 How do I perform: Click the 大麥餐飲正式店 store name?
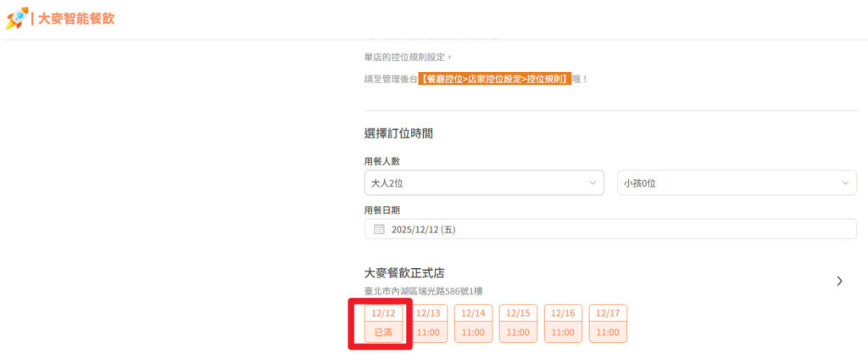(404, 273)
